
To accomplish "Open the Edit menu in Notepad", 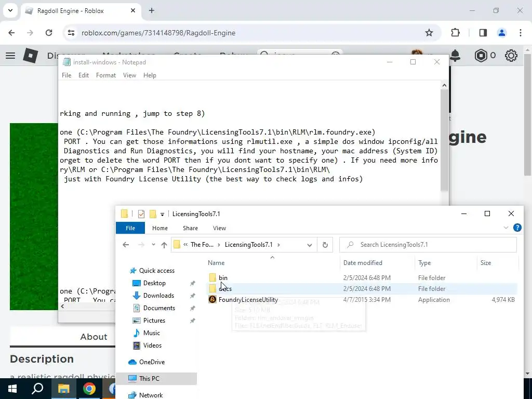I will click(x=84, y=75).
